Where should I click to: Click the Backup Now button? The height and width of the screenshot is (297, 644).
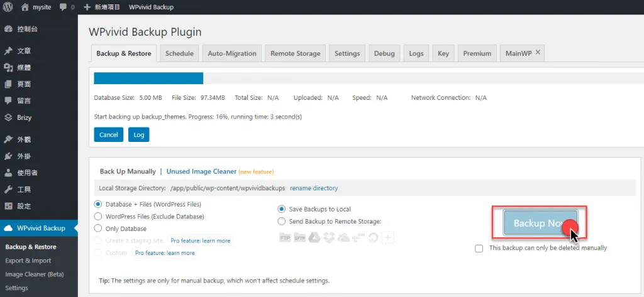540,223
